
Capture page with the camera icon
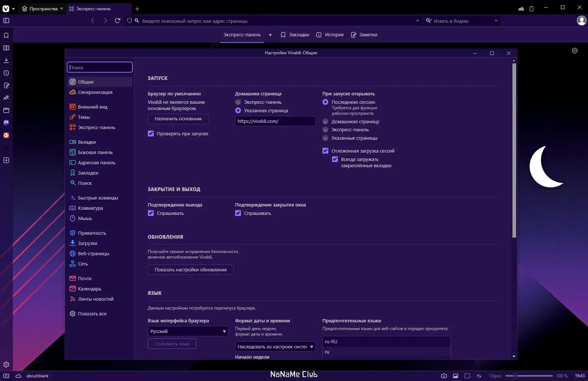[x=444, y=376]
